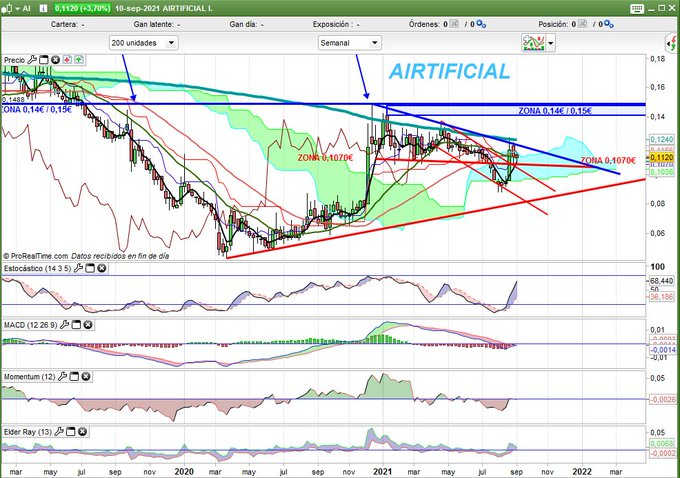
Task: Open the 200 unidades dropdown
Action: pyautogui.click(x=143, y=43)
